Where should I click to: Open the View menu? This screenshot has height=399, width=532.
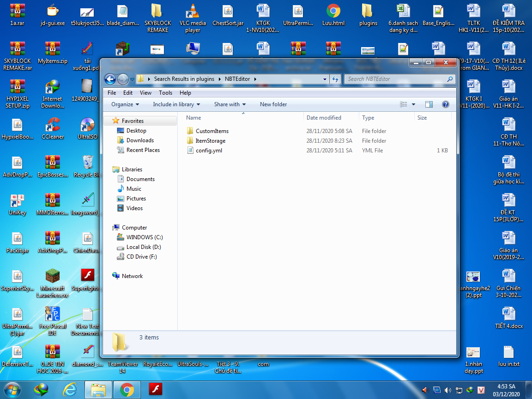[x=145, y=93]
